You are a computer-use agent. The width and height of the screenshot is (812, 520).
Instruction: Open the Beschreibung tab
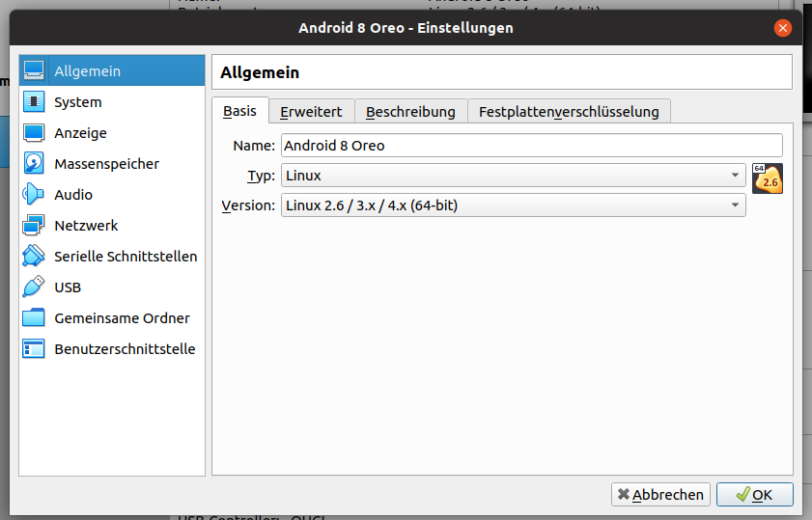click(410, 111)
